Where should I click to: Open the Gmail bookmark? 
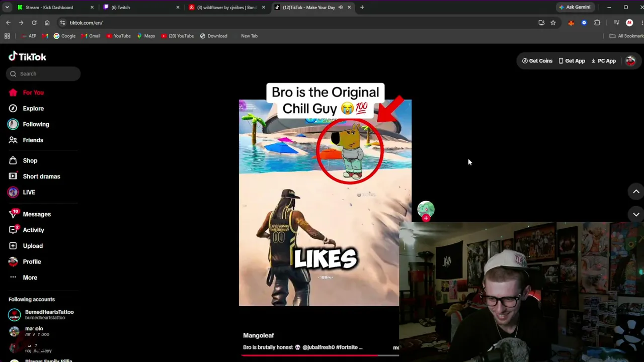[91, 36]
